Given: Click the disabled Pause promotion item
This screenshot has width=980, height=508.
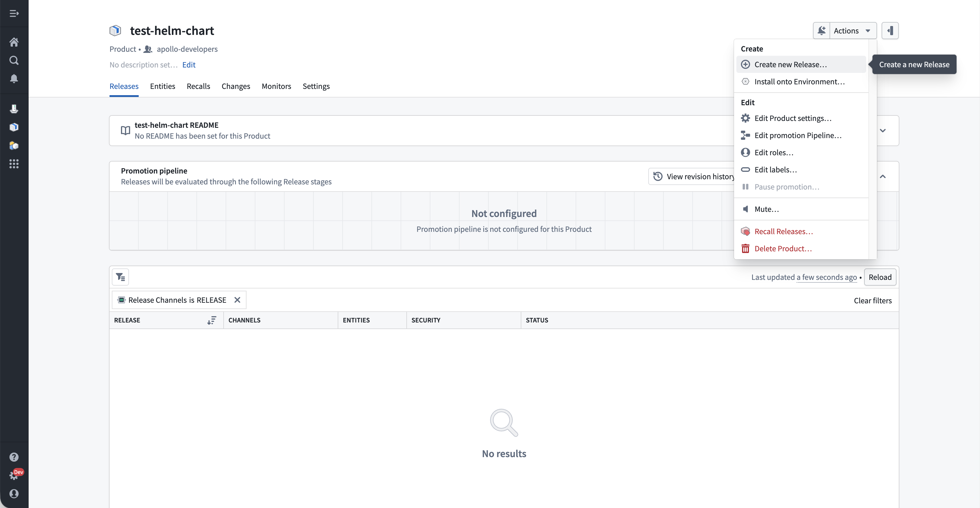Looking at the screenshot, I should click(x=801, y=187).
